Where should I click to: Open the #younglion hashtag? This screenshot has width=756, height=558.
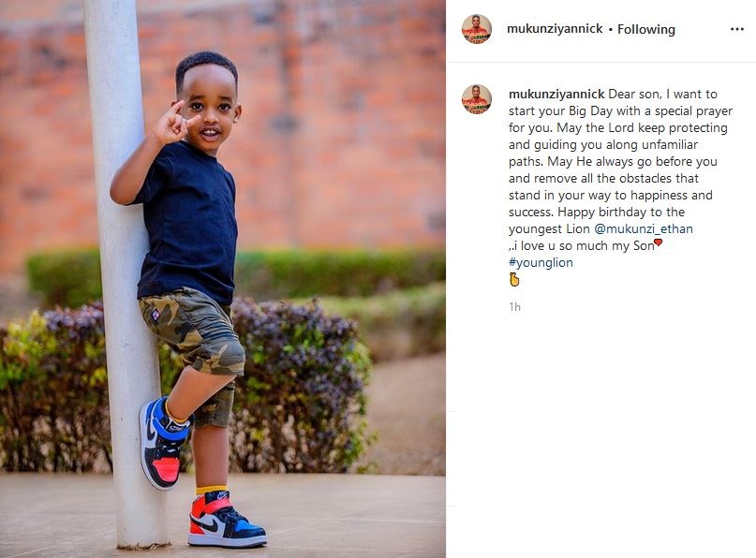(x=541, y=263)
